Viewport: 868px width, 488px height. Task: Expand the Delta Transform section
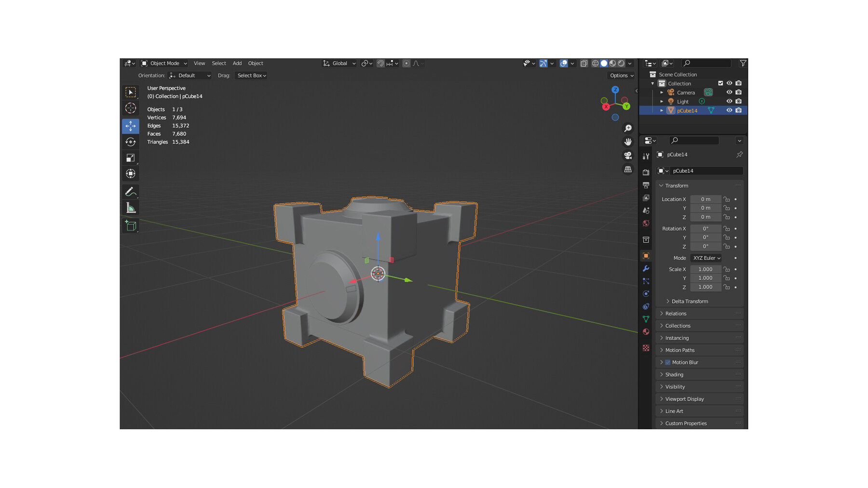pos(690,302)
